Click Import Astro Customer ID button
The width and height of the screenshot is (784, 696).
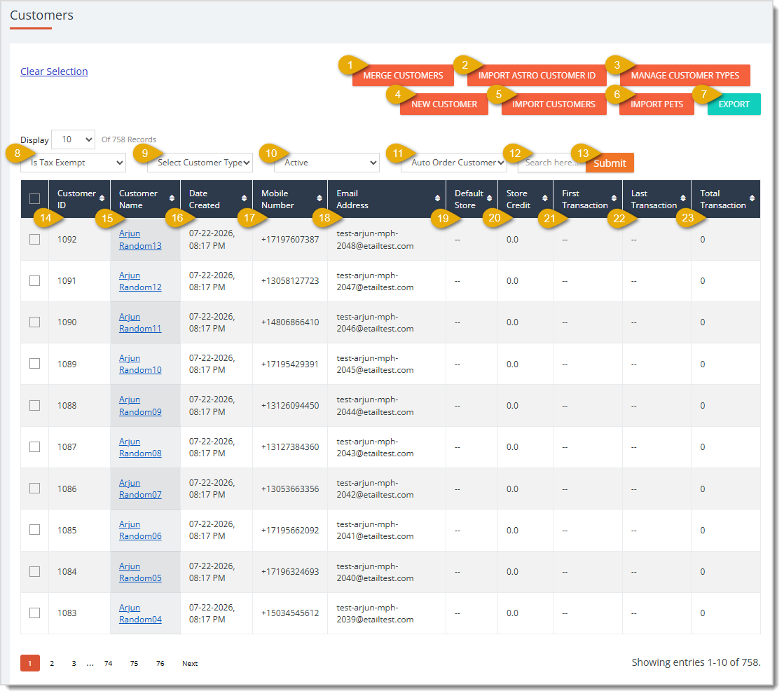[x=537, y=76]
